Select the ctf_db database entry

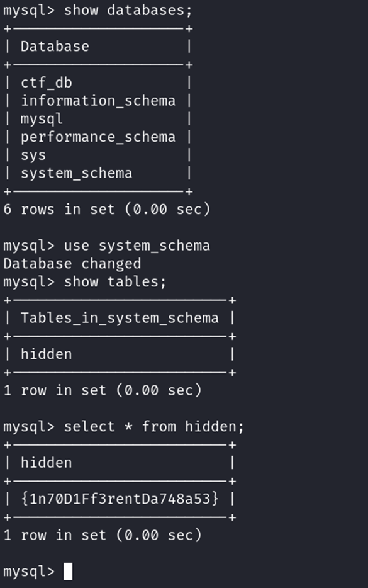[x=47, y=83]
